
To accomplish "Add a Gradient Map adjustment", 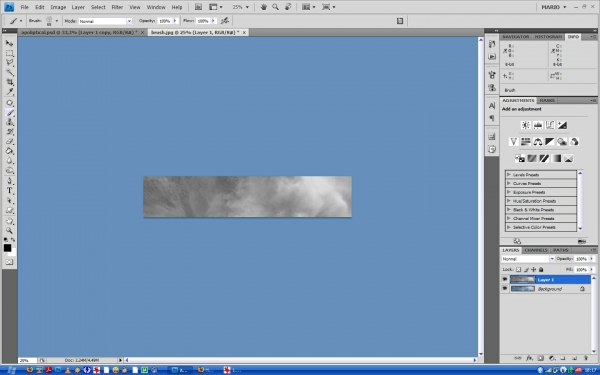I will click(556, 158).
